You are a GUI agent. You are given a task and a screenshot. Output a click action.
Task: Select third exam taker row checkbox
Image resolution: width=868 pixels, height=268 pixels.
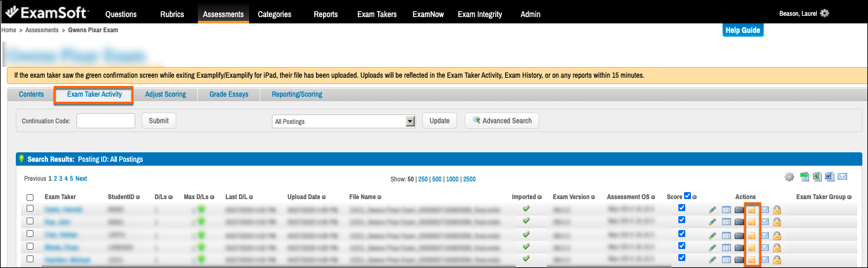coord(30,234)
